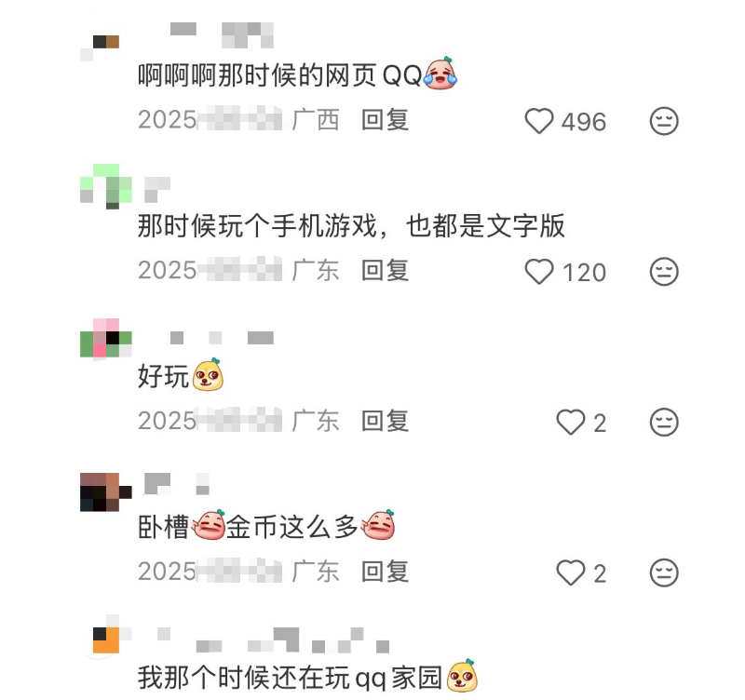Tap the dislike face on the 好玩 comment
This screenshot has height=700, width=745.
pos(664,423)
